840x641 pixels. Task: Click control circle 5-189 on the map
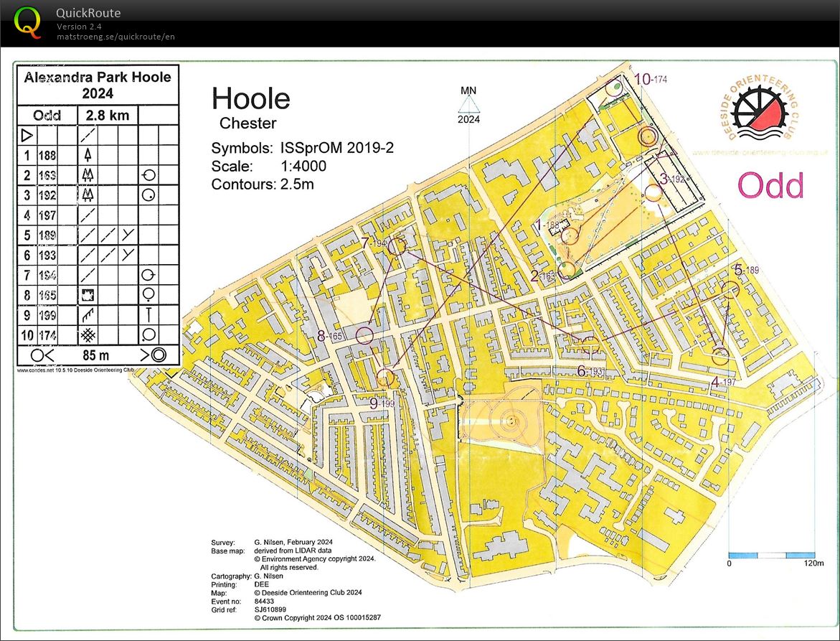tap(731, 289)
